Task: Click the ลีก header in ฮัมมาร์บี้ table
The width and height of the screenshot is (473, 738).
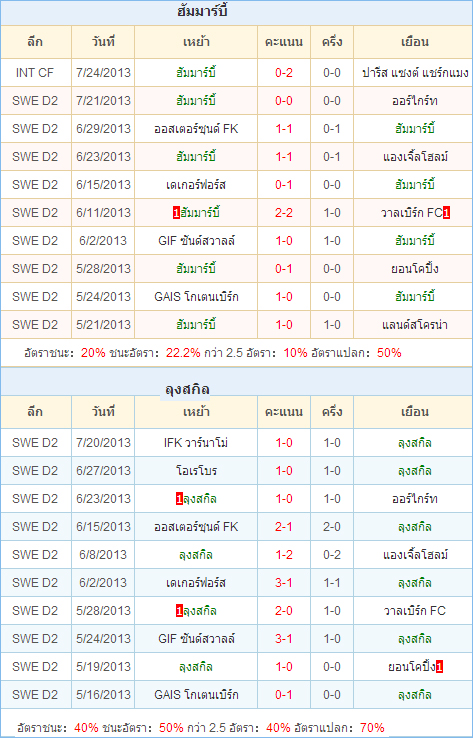Action: point(35,42)
